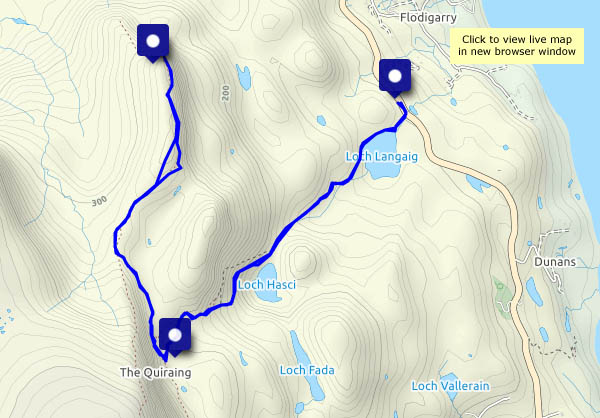Open live map via yellow notice box

click(517, 46)
